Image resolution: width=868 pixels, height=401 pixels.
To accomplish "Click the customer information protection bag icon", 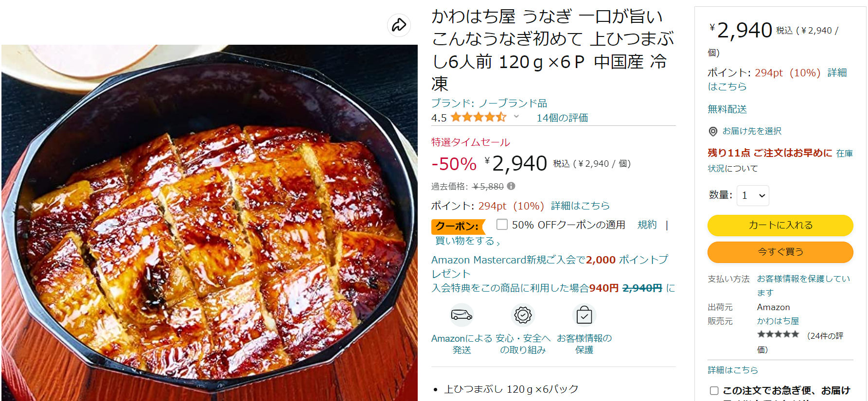I will (584, 315).
